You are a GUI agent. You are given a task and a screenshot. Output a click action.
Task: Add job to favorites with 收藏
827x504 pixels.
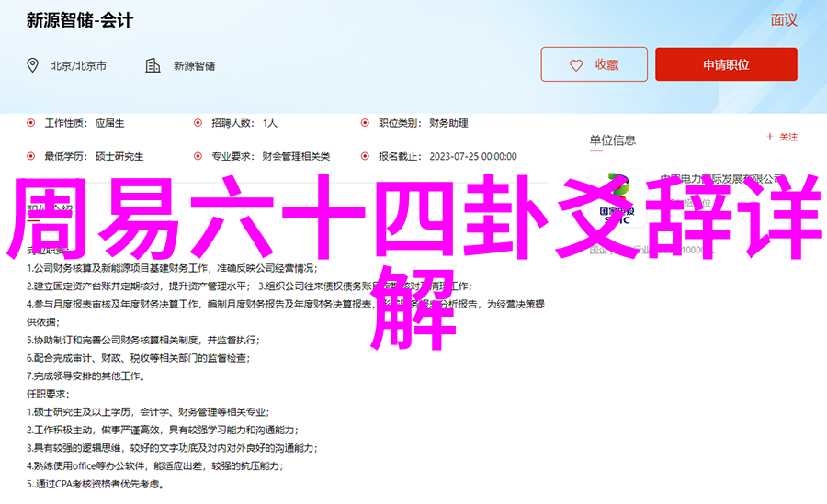pyautogui.click(x=594, y=65)
